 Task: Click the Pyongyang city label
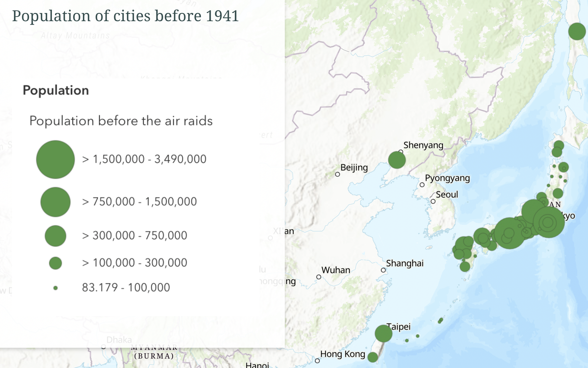447,178
